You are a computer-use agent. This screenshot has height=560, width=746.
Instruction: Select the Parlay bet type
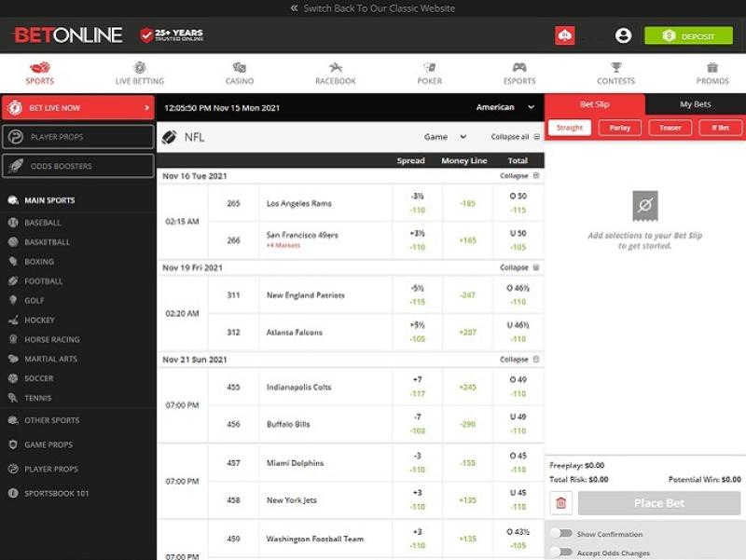coord(619,128)
